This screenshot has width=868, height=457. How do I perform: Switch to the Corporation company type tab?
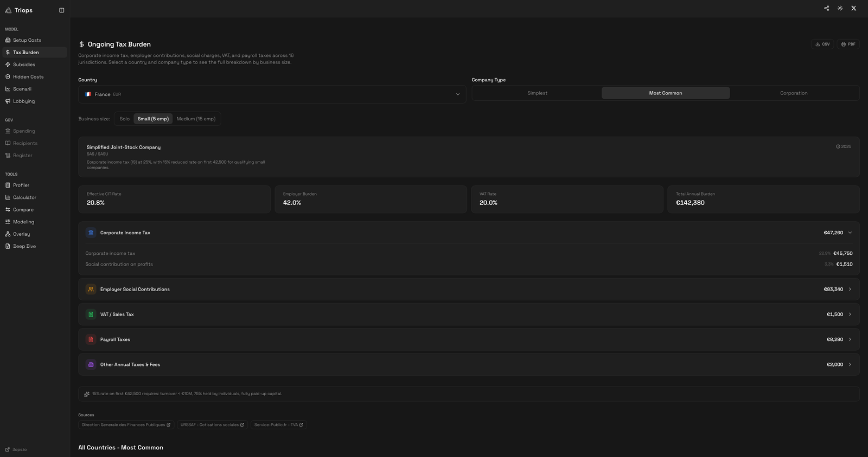click(794, 93)
